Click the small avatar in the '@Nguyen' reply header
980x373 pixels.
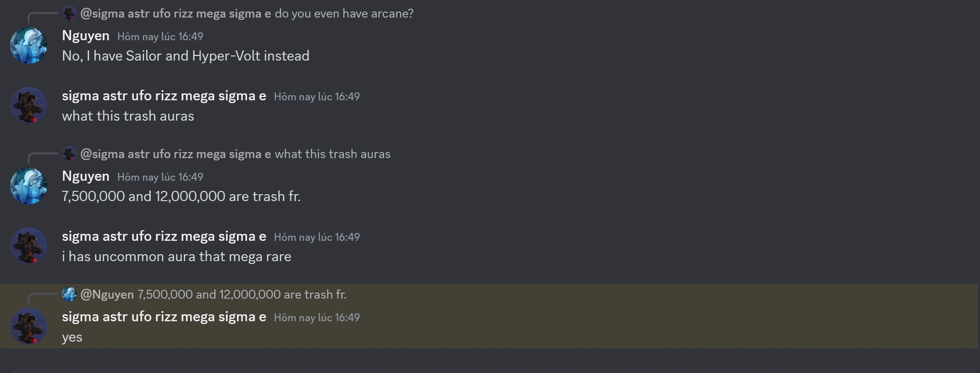[x=69, y=294]
